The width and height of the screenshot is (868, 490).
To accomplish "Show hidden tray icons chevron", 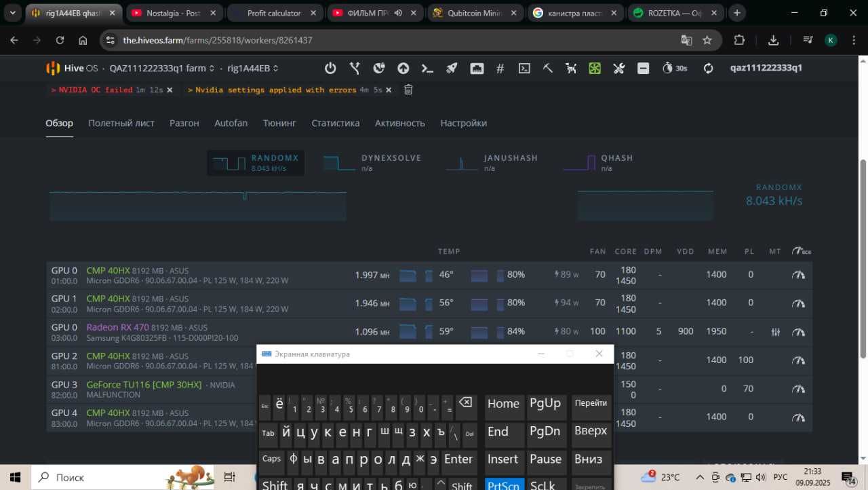I will (699, 477).
